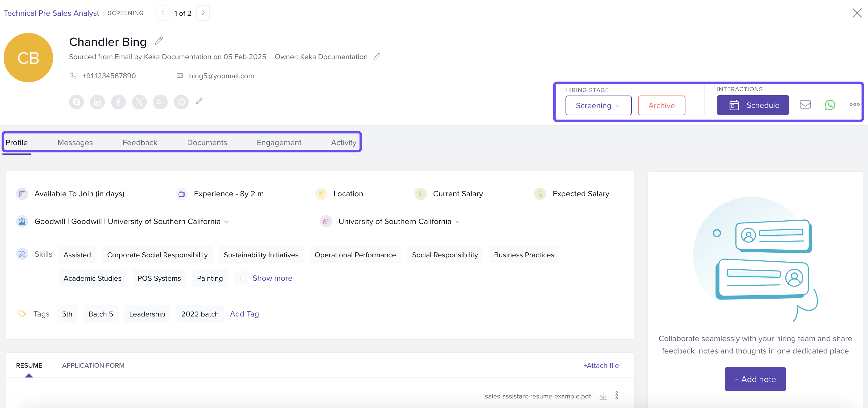Open the resume file three-dot menu
This screenshot has height=408, width=868.
point(616,396)
